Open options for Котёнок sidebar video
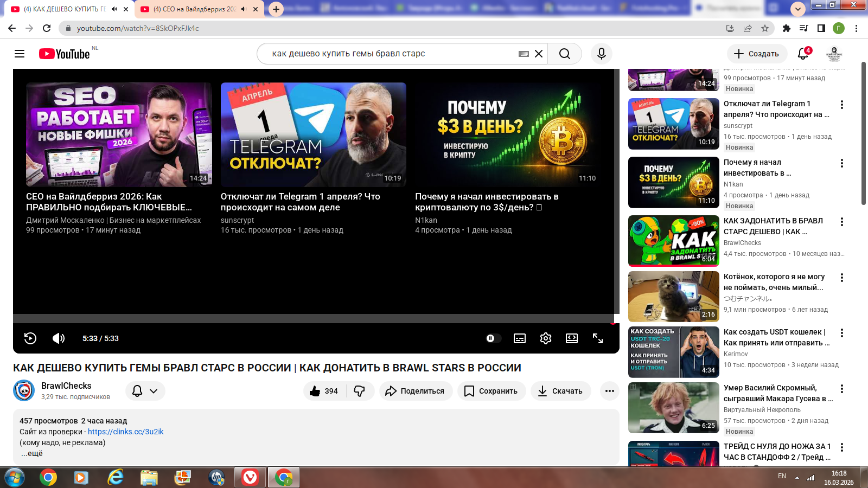 coord(842,278)
